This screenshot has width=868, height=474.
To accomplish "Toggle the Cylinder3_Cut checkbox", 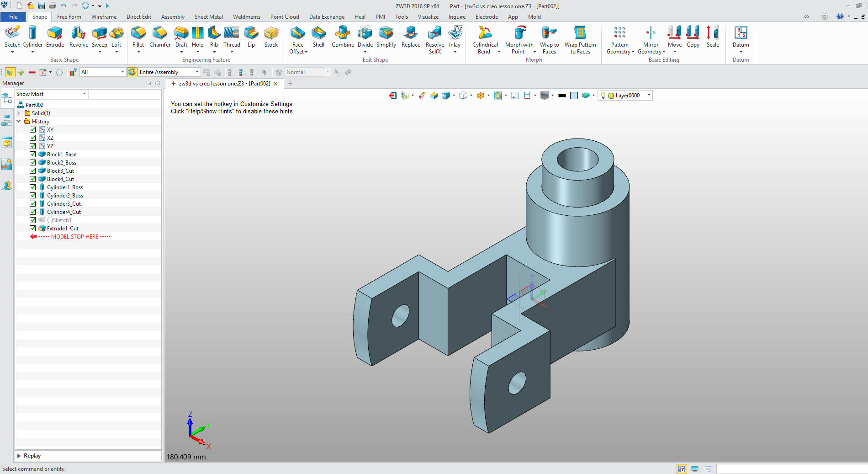I will [33, 204].
